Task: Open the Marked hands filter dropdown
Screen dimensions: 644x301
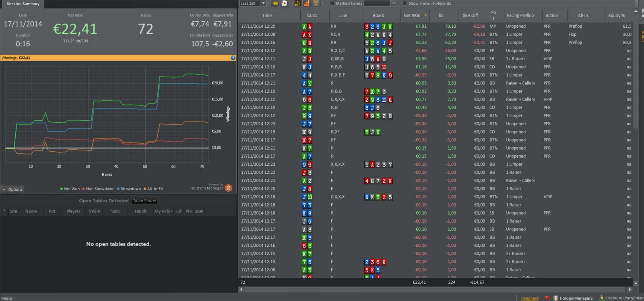Action: tap(394, 3)
